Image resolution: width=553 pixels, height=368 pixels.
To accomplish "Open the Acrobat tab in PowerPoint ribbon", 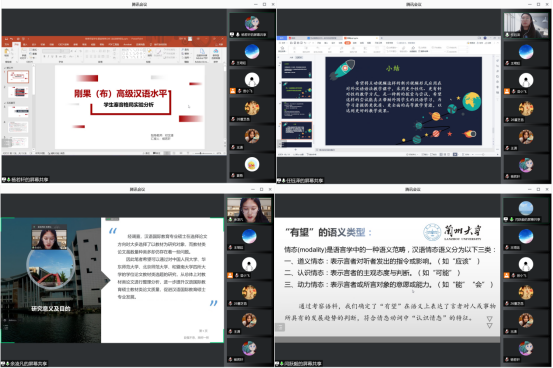I will (128, 44).
